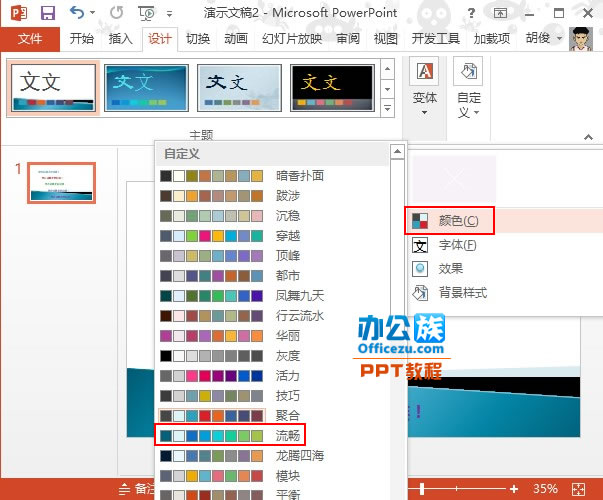
Task: Choose the 技巧 color scheme
Action: pyautogui.click(x=272, y=396)
